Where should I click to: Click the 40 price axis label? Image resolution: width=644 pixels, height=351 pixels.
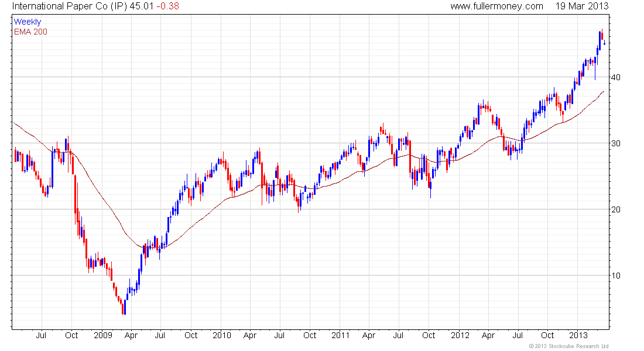click(x=616, y=77)
